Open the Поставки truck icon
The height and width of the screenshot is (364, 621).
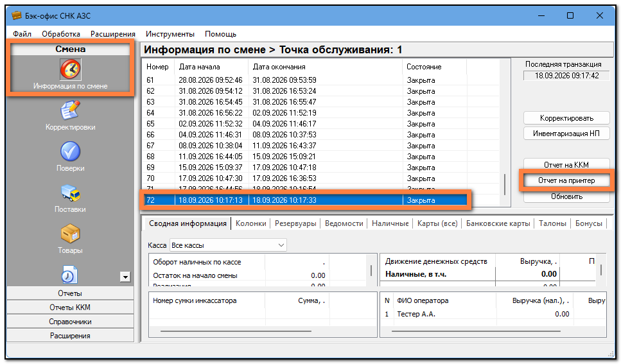[70, 193]
